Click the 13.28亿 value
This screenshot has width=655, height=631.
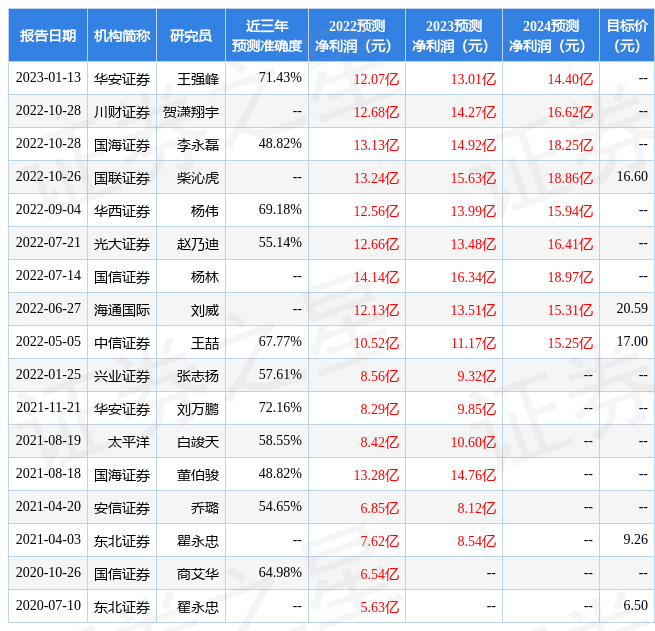coord(376,475)
